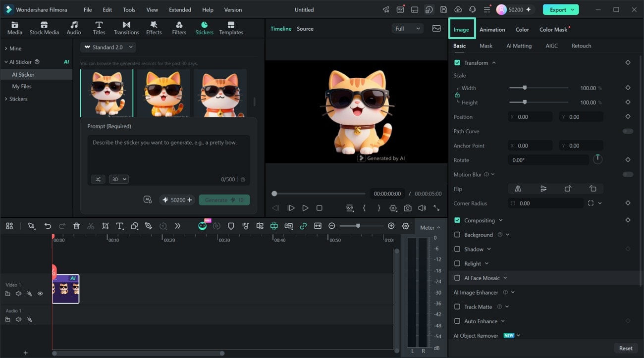Screen dimensions: 644x358
Task: Click the shuffle prompt icon
Action: (98, 179)
